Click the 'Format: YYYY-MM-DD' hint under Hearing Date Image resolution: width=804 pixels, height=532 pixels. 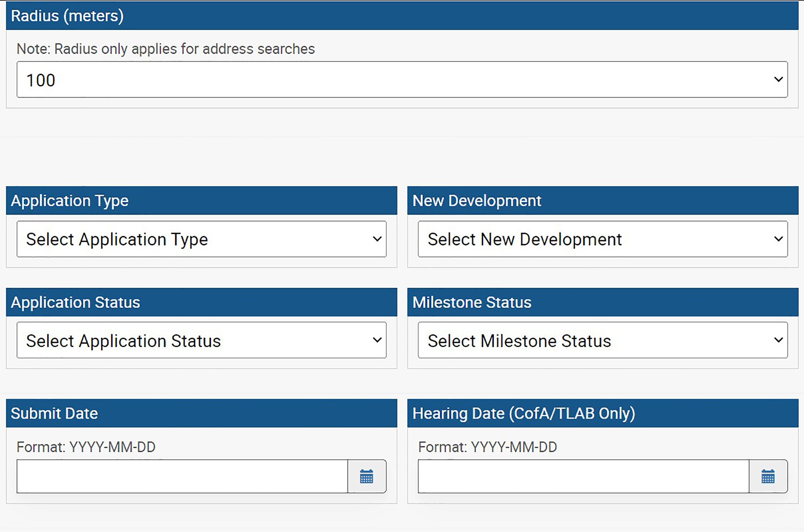[x=488, y=447]
